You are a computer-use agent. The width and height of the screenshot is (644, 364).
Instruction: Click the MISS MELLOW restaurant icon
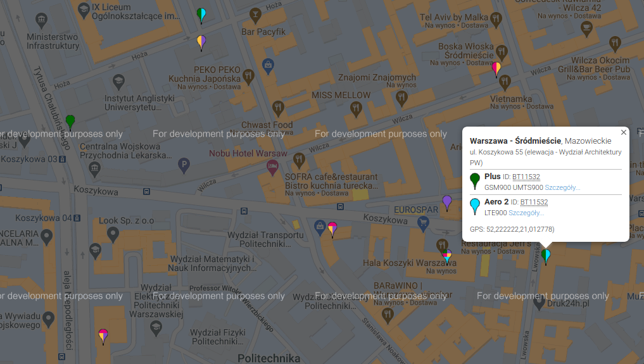[x=356, y=110]
